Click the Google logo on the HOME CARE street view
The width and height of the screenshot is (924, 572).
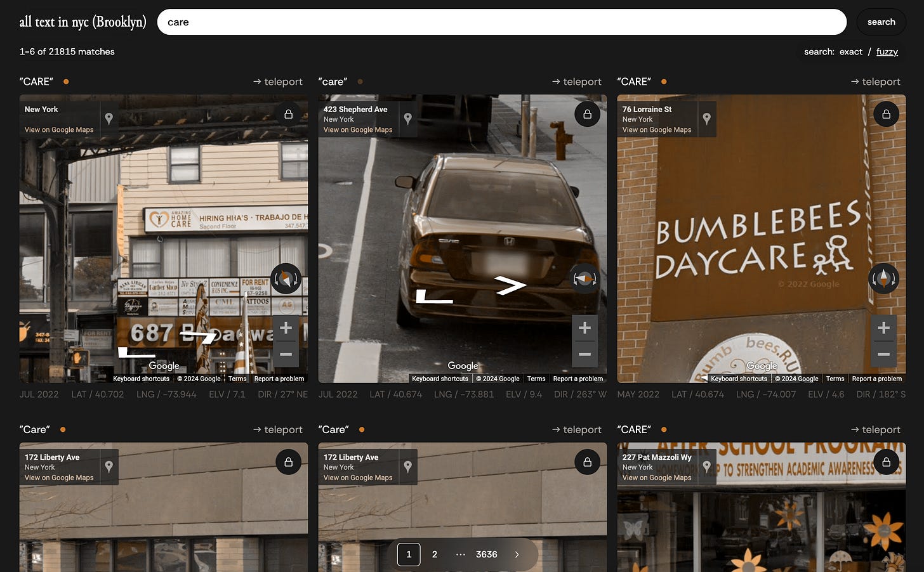click(x=164, y=366)
